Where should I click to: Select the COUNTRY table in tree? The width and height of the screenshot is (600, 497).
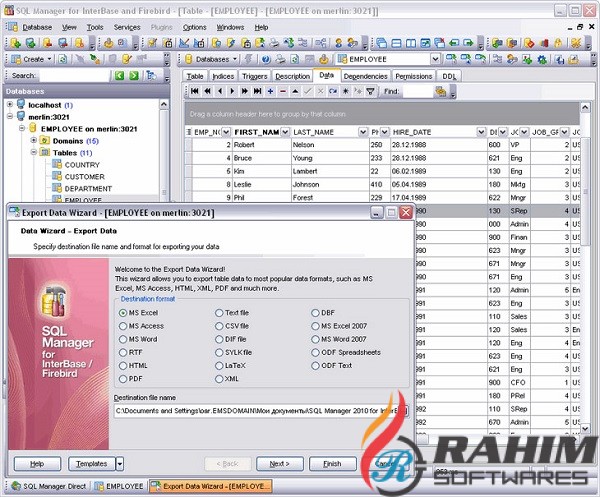pyautogui.click(x=82, y=165)
